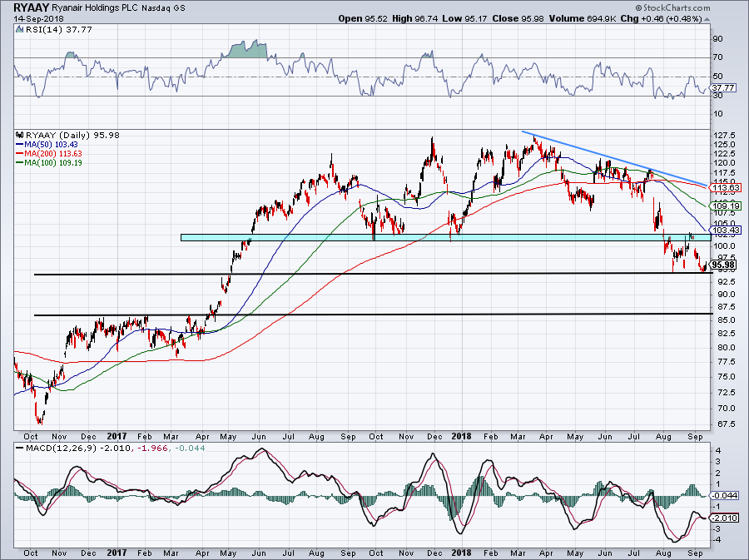749x560 pixels.
Task: Click the -0.044 tag on the MACD right axis
Action: coord(726,496)
